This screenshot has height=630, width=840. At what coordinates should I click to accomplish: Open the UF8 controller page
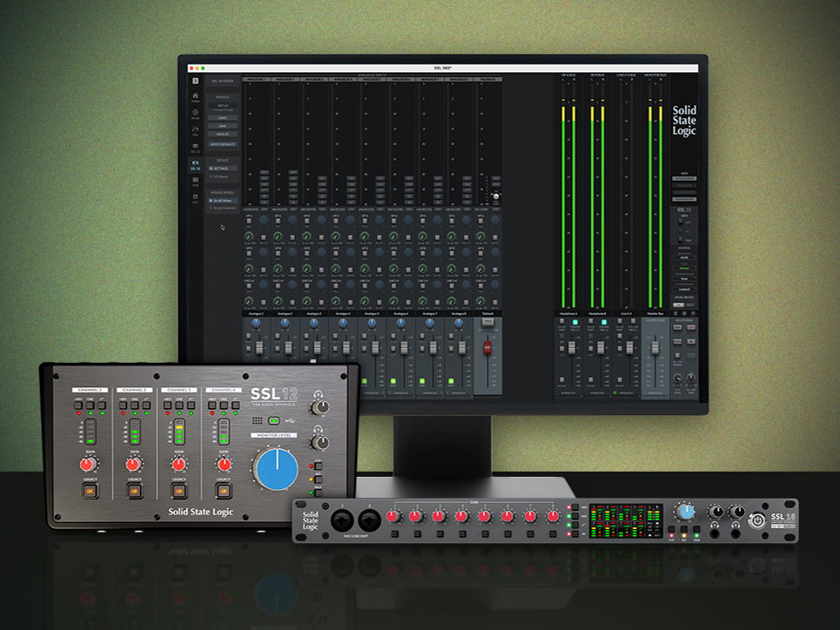point(195,180)
